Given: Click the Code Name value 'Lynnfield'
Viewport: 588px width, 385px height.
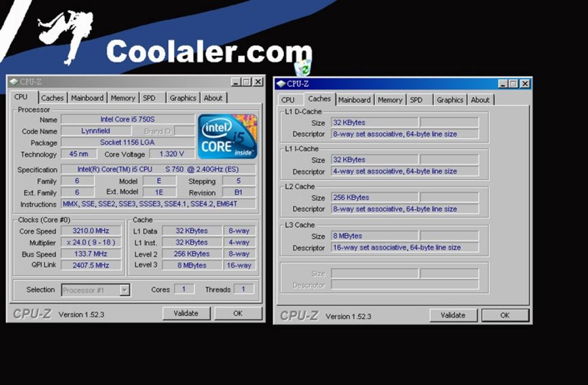Looking at the screenshot, I should 95,131.
